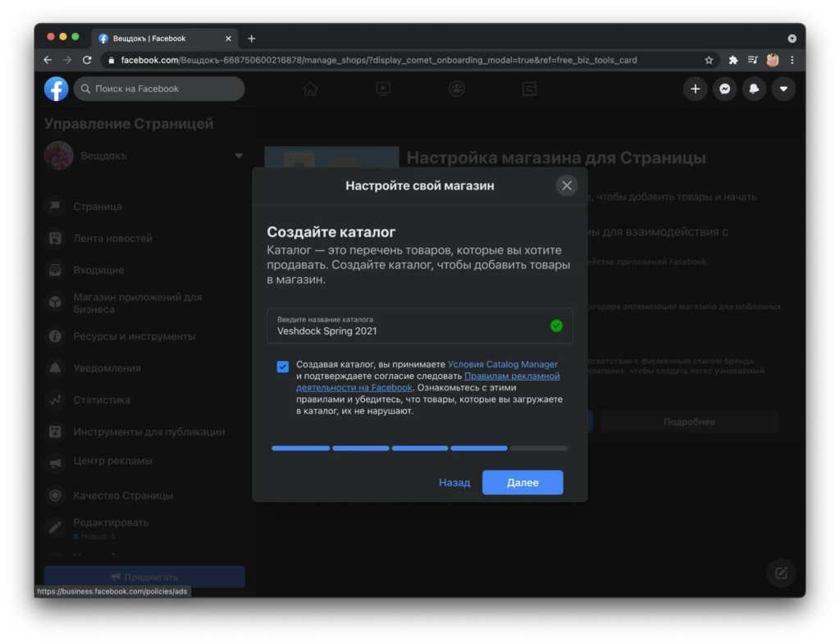Click the browser address bar URL
The height and width of the screenshot is (643, 840).
coord(379,60)
